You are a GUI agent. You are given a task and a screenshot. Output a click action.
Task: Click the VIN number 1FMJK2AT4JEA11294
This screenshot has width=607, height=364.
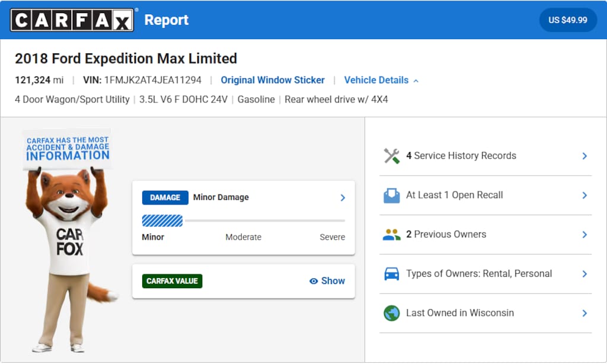[152, 80]
